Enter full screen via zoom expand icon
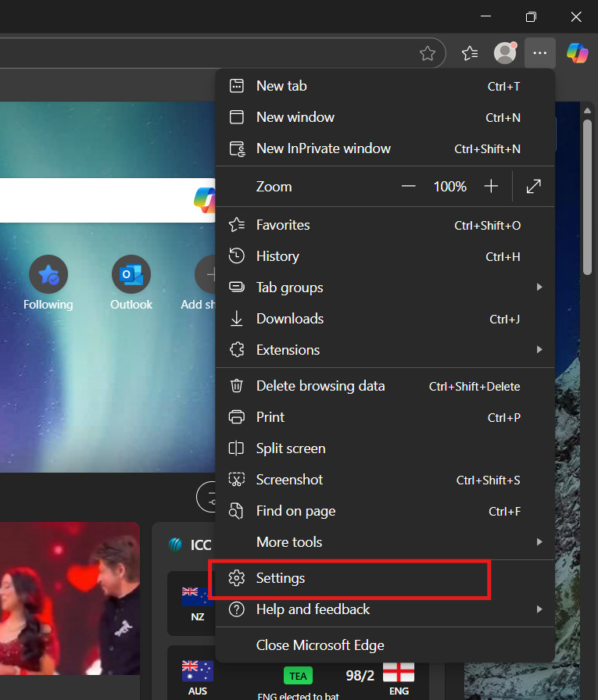Viewport: 598px width, 700px height. click(534, 186)
